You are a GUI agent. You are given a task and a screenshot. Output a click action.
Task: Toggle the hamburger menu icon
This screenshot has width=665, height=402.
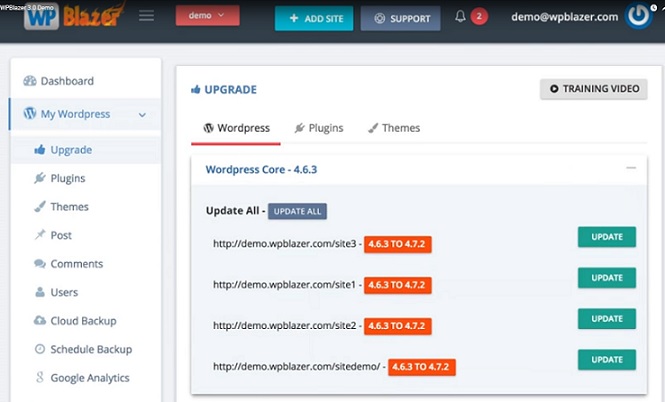pyautogui.click(x=146, y=16)
